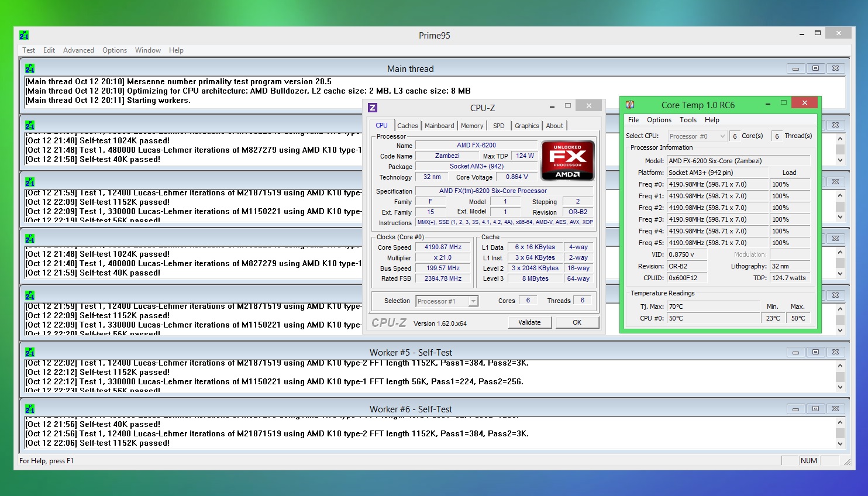The image size is (868, 496).
Task: Maximize the Main thread child window
Action: pos(815,68)
